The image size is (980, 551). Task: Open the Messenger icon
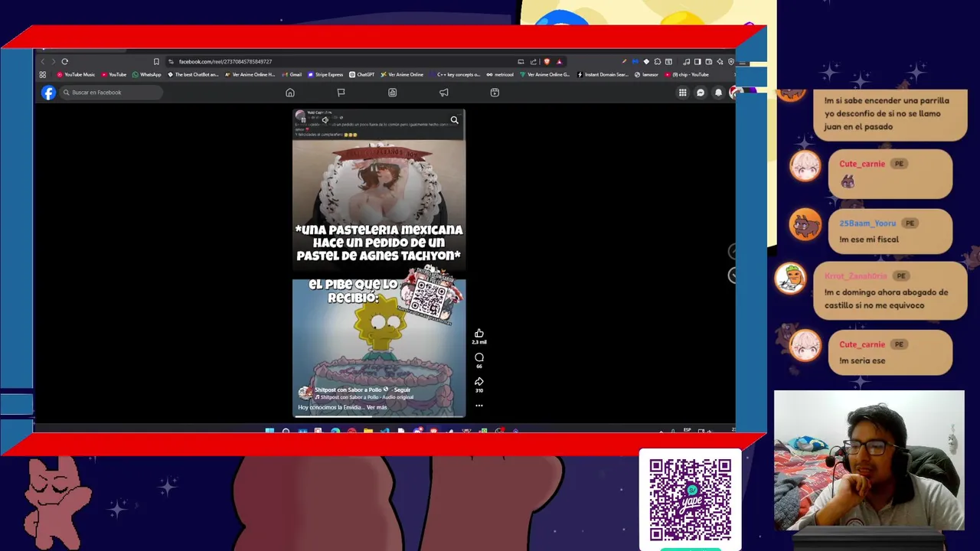coord(701,93)
